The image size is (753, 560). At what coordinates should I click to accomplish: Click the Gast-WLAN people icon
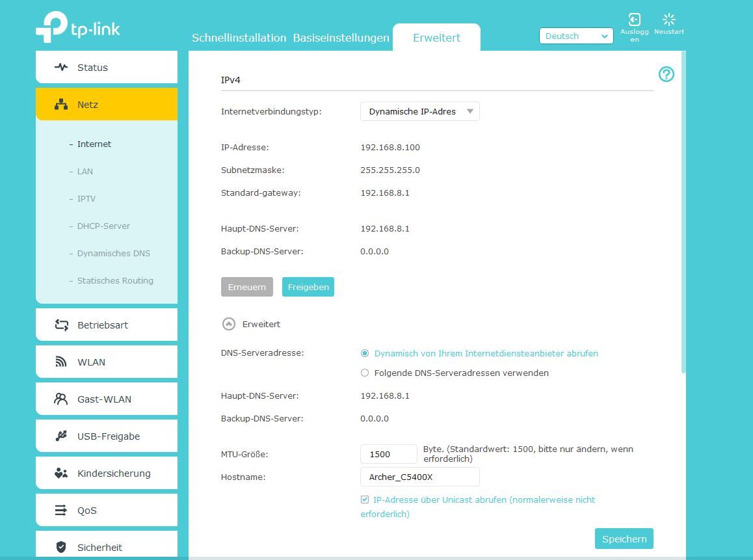click(x=61, y=399)
